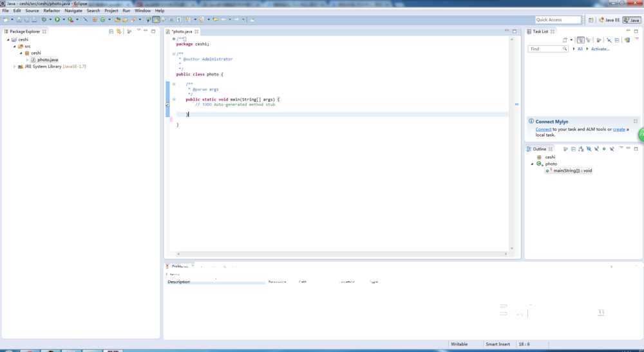This screenshot has height=352, width=644.
Task: Collapse the ceshi project tree node
Action: click(8, 39)
